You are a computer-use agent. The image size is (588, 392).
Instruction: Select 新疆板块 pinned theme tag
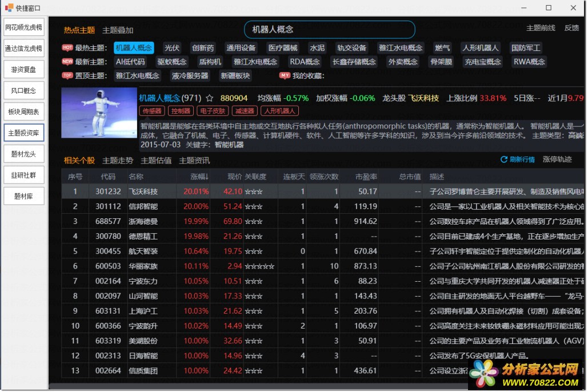coord(235,76)
